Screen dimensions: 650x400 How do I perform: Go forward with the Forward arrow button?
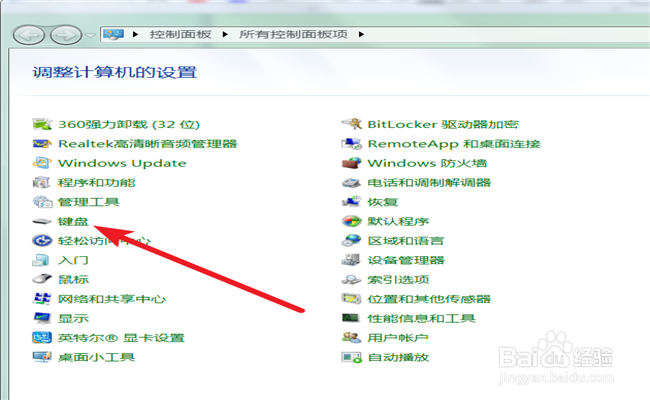(66, 35)
